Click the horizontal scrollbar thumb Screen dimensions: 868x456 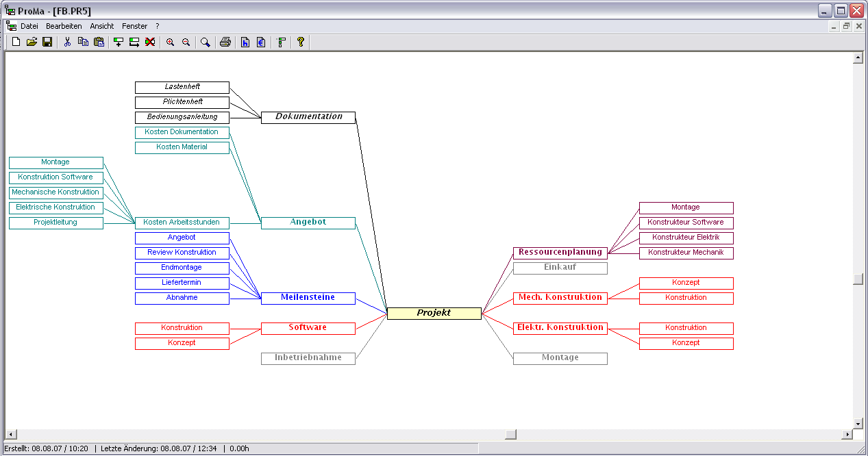coord(510,435)
